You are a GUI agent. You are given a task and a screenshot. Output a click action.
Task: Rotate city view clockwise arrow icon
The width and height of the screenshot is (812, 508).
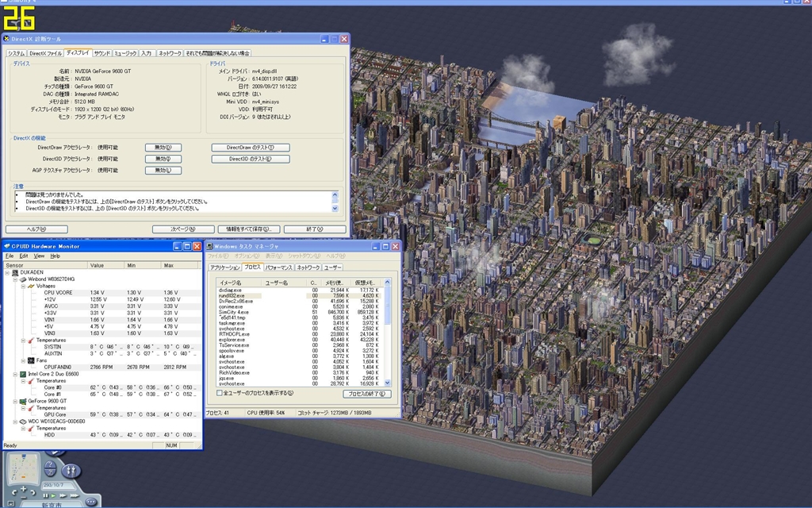click(x=33, y=492)
